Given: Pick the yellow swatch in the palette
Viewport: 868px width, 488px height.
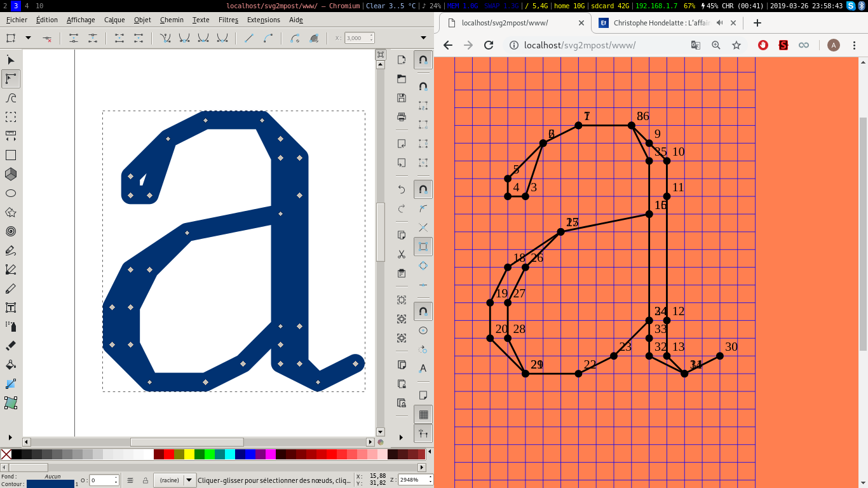Looking at the screenshot, I should coord(189,454).
